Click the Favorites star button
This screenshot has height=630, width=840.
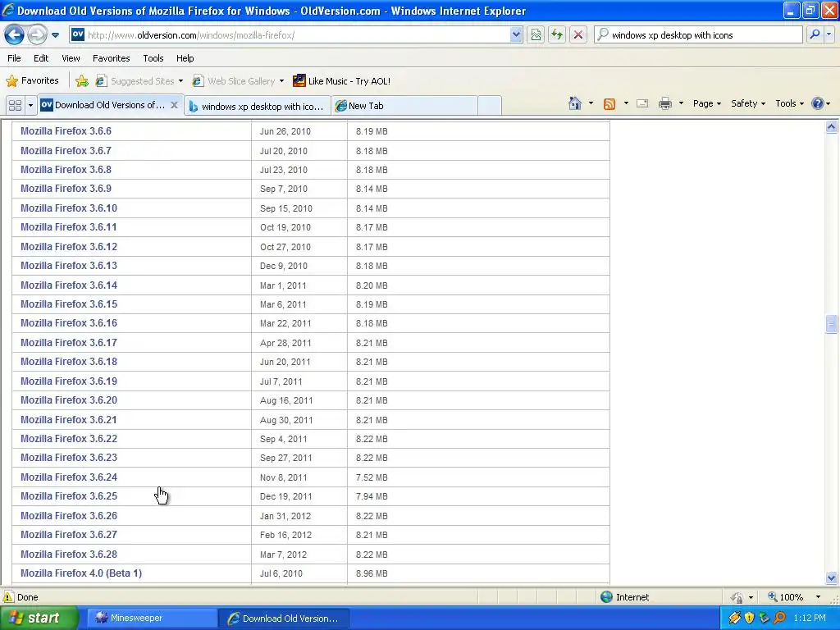pos(32,81)
